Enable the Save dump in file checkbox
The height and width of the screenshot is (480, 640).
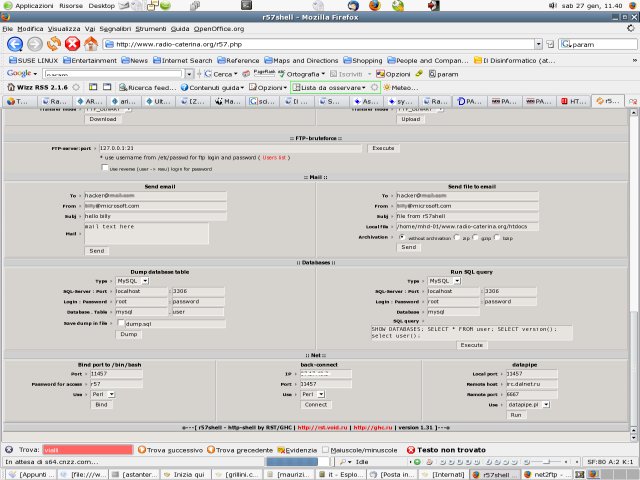pos(120,324)
